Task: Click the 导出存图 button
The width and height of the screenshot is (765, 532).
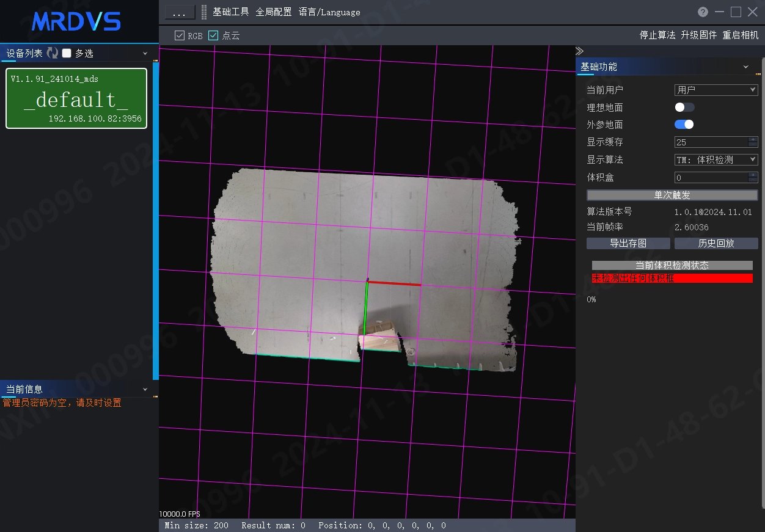Action: coord(629,243)
